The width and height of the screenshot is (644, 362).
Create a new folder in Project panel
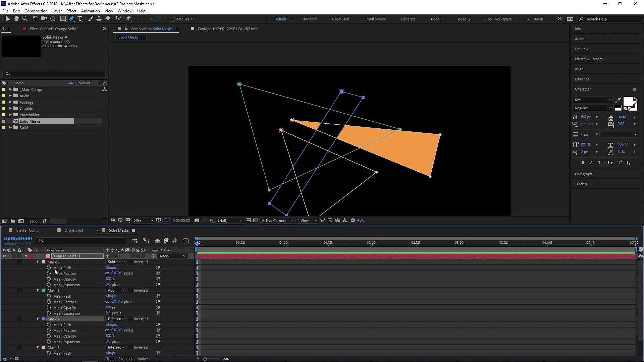pyautogui.click(x=13, y=221)
